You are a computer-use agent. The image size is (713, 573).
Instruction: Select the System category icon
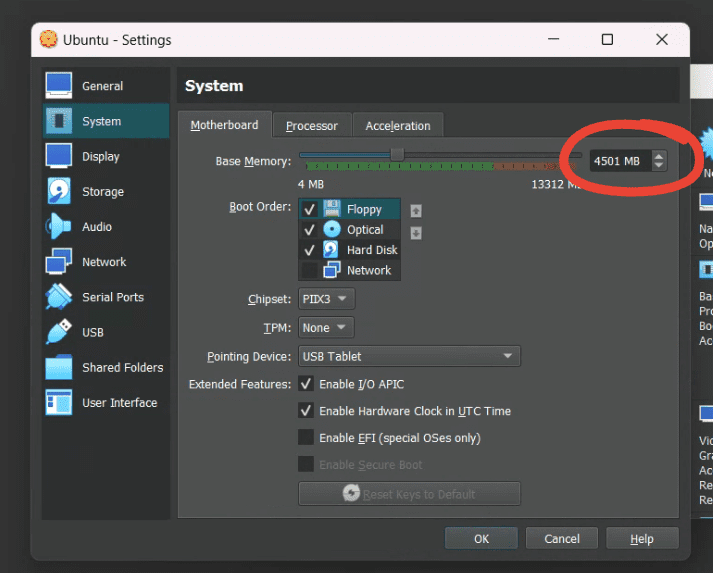click(59, 121)
